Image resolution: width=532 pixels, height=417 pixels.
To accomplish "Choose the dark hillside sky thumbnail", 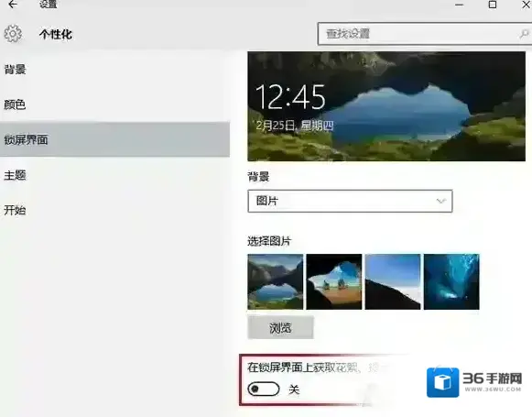I will 393,281.
